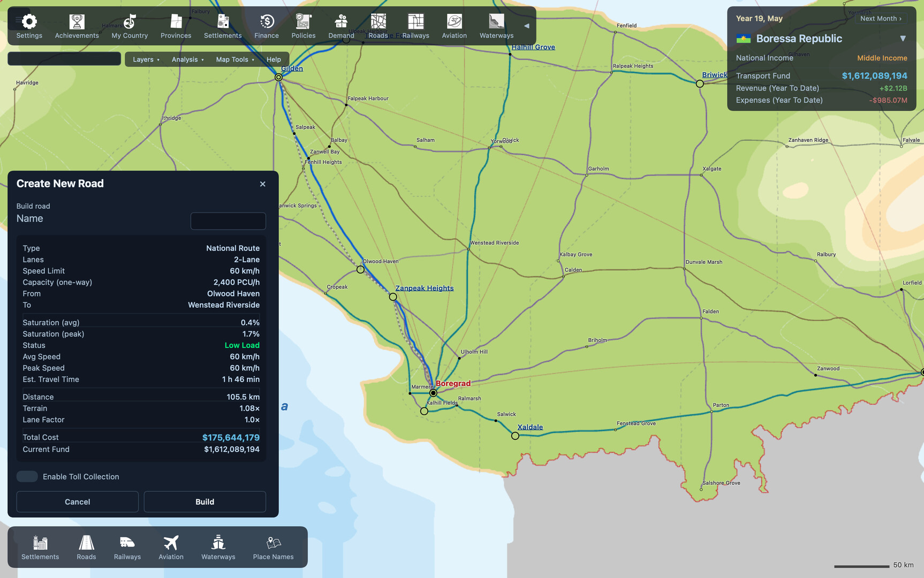This screenshot has width=924, height=578.
Task: Click the Distance value 105.5 km
Action: [243, 397]
